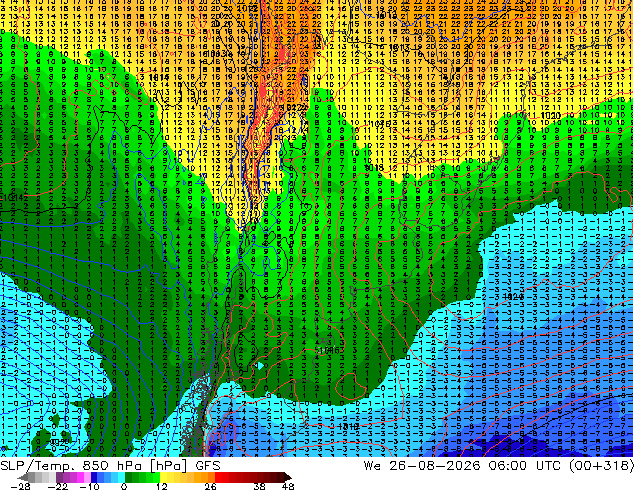
Task: Click the bright red segment of the color bar
Action: (x=222, y=477)
